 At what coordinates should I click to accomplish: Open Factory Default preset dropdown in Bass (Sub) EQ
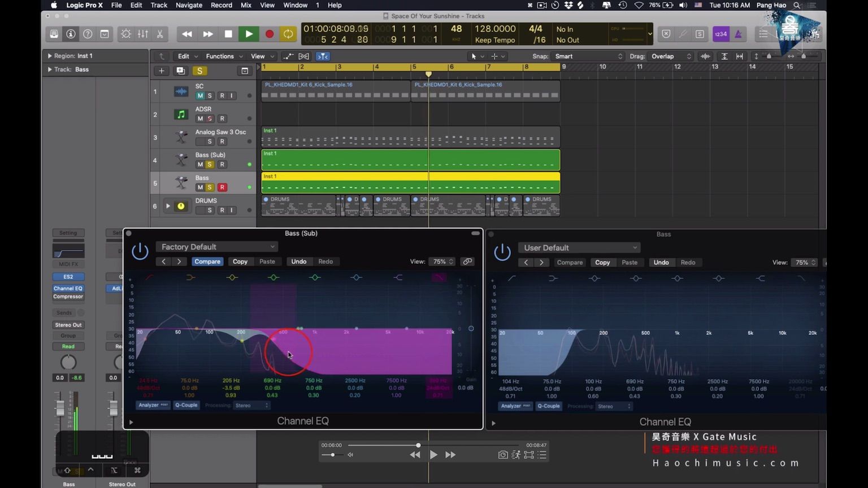point(217,247)
